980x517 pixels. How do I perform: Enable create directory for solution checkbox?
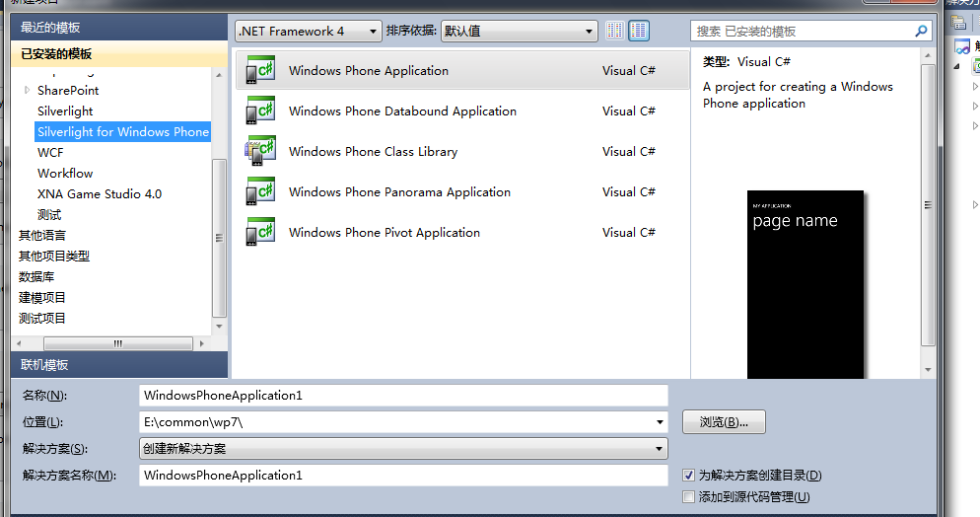688,476
